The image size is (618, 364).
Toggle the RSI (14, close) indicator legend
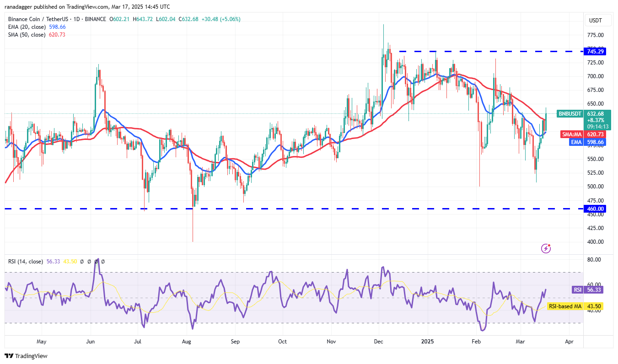tap(25, 262)
